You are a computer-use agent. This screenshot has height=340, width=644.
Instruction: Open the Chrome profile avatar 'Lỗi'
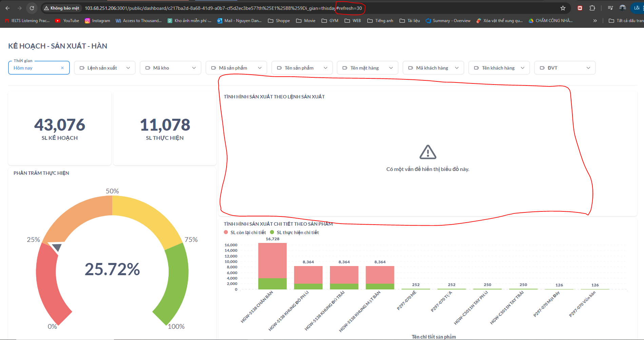637,8
